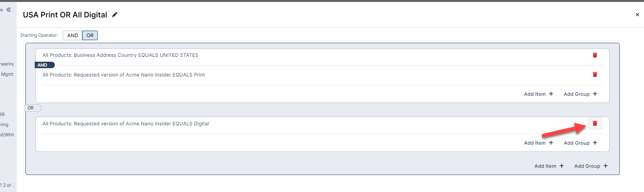Set Starting Operator to AND
The image size is (644, 192).
[x=73, y=36]
